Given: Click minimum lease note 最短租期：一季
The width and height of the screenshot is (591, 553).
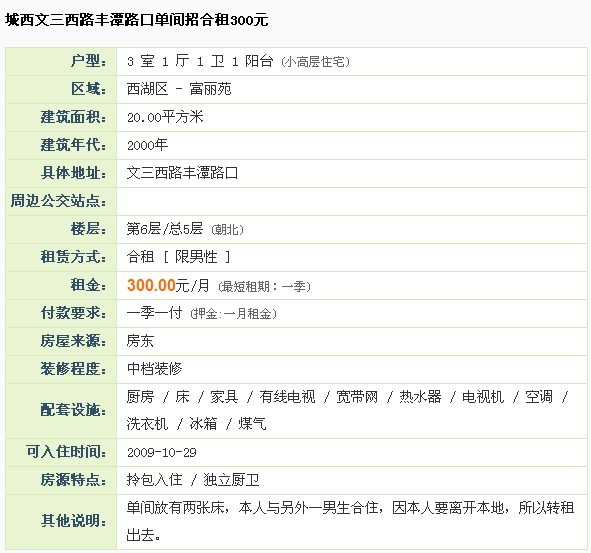Looking at the screenshot, I should click(x=264, y=286).
